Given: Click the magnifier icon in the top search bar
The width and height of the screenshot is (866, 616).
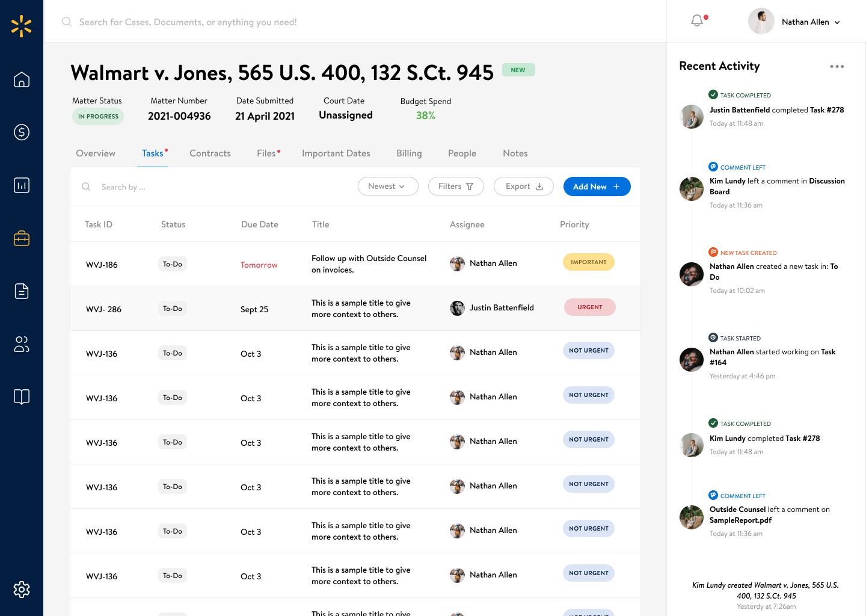Looking at the screenshot, I should 67,22.
